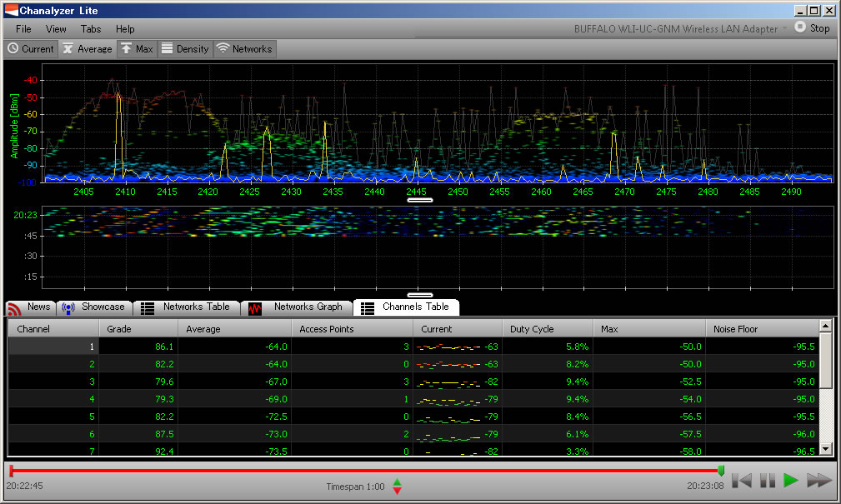
Task: Skip back to recording start
Action: tap(742, 481)
